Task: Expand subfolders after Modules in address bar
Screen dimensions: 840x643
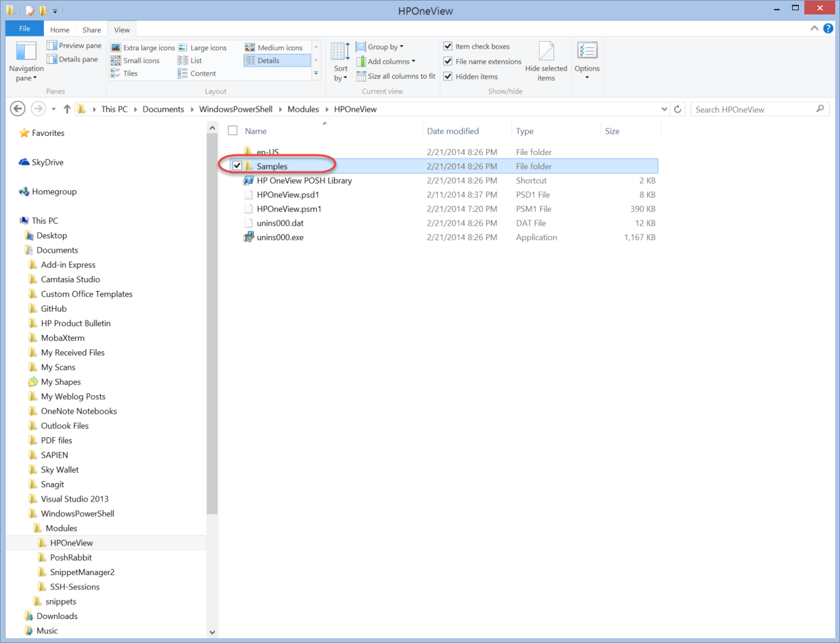Action: coord(326,109)
